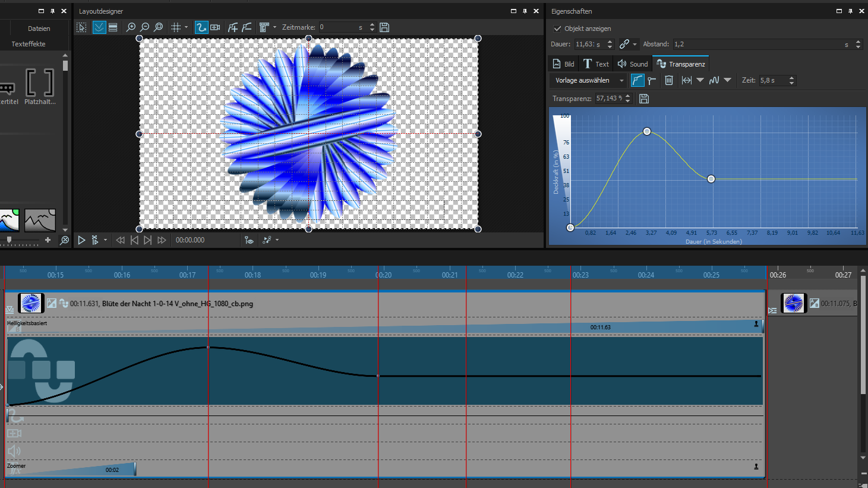
Task: Switch to the Bild tab
Action: point(563,64)
